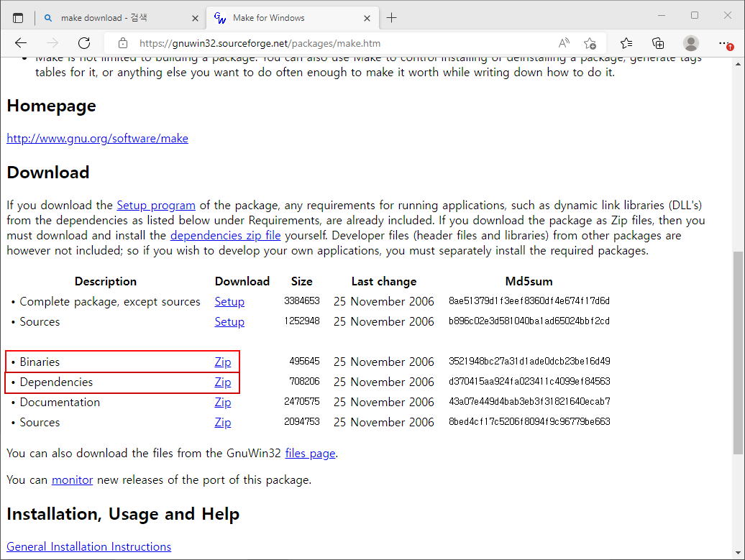Open the Collections panel

pos(658,43)
